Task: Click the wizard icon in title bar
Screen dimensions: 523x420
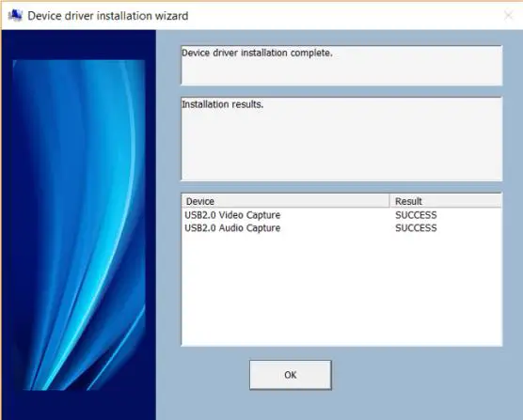Action: 15,15
